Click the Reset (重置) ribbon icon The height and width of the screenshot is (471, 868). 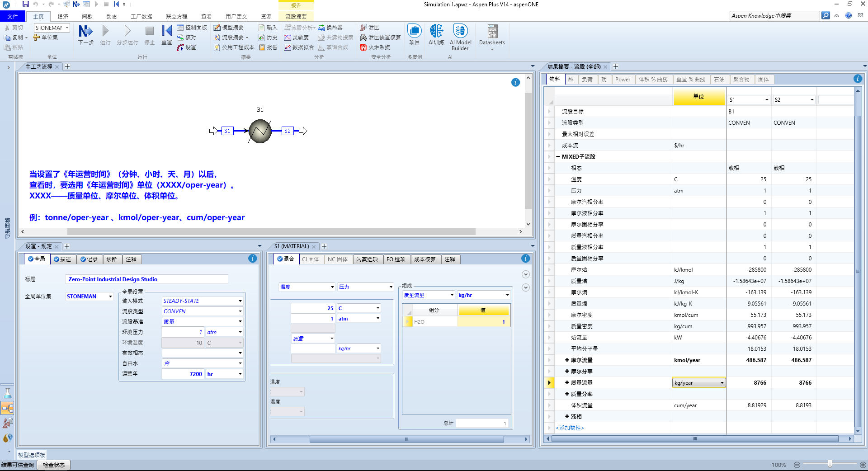click(x=167, y=35)
